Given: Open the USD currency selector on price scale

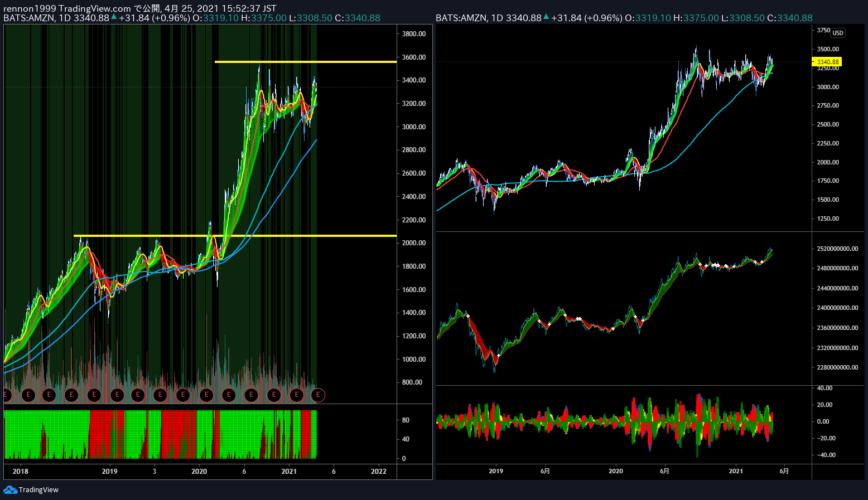Looking at the screenshot, I should click(x=838, y=33).
